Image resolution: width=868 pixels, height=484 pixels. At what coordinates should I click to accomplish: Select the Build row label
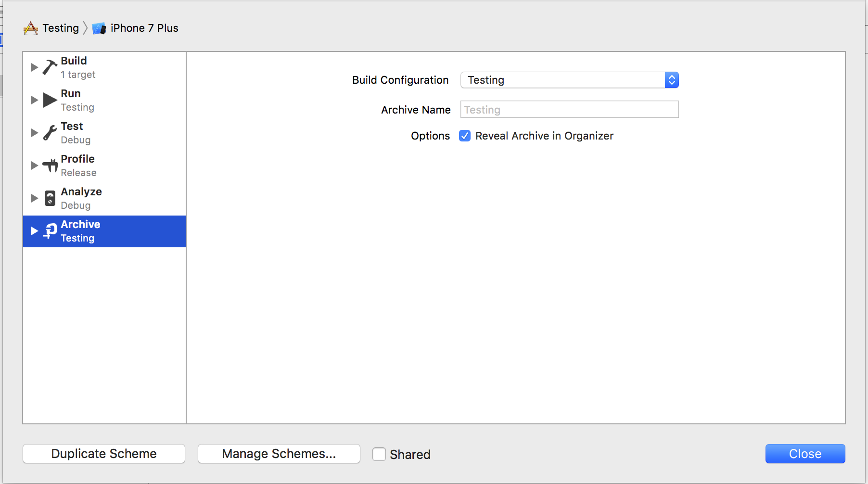pos(74,61)
